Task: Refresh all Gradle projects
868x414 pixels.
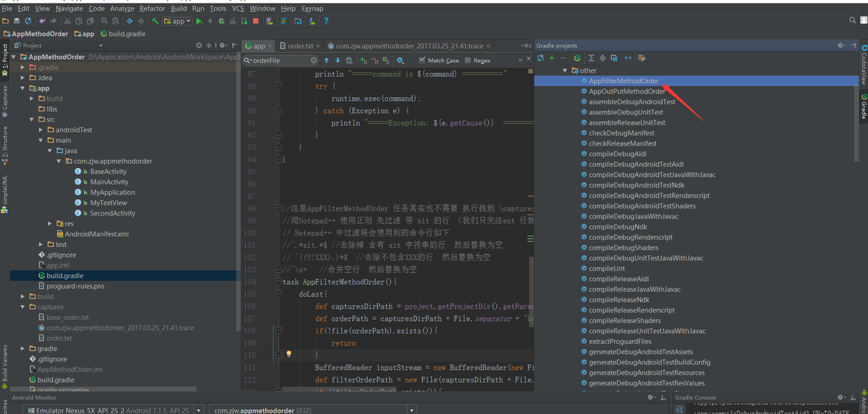Action: tap(540, 59)
